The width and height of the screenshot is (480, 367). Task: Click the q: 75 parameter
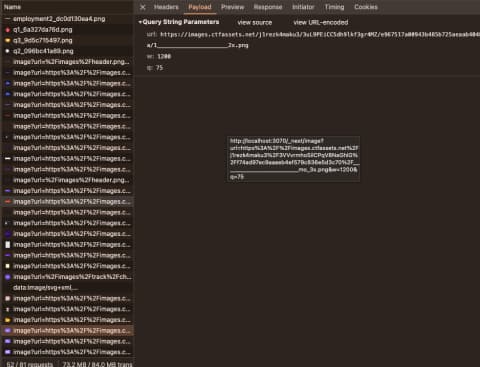click(x=155, y=68)
